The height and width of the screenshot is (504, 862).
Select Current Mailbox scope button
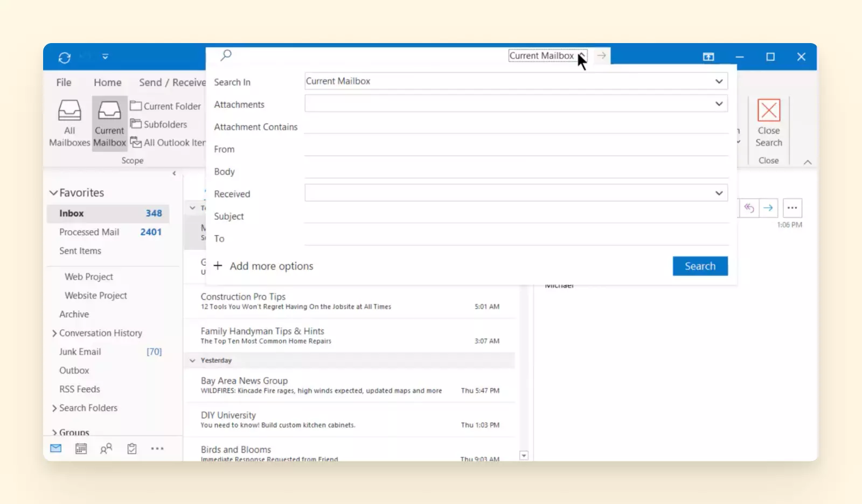[109, 123]
